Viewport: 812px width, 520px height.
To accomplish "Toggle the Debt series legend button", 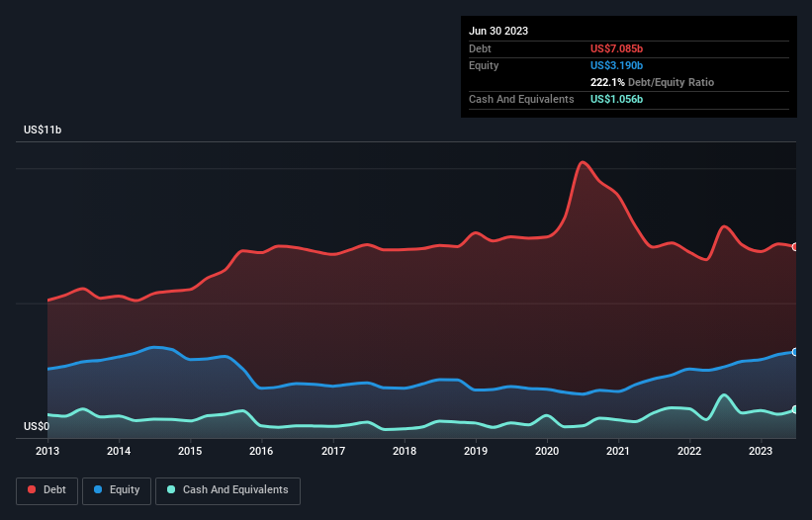I will (x=46, y=490).
